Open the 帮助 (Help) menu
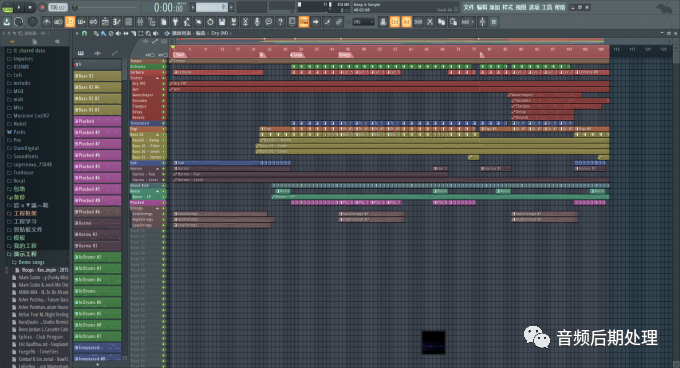 (x=559, y=7)
